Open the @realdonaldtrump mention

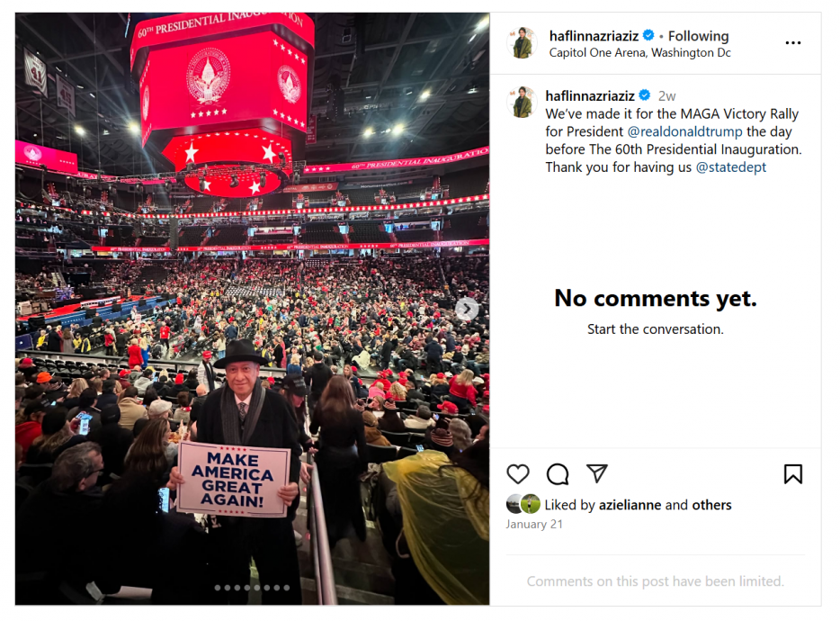(x=684, y=131)
